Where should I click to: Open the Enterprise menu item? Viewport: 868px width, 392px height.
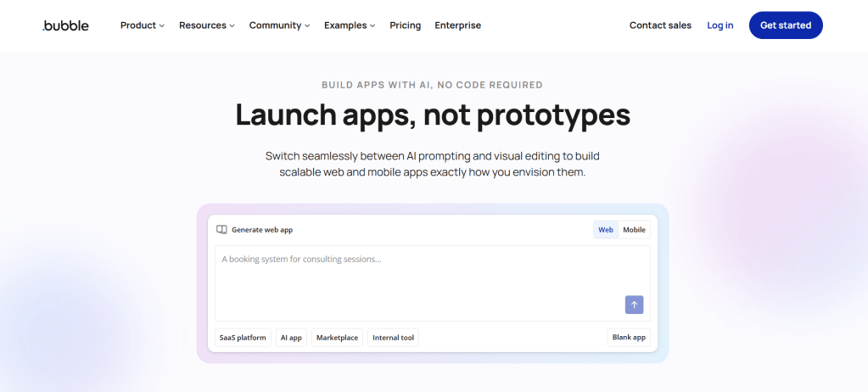(x=457, y=25)
